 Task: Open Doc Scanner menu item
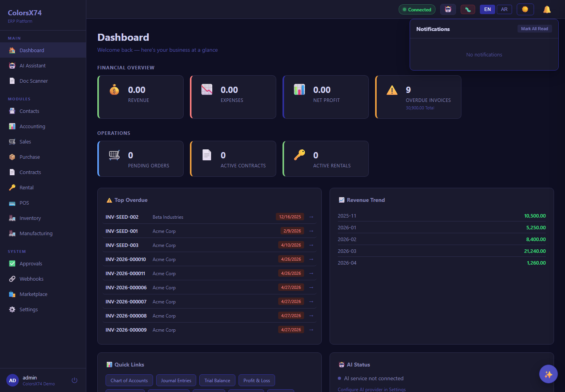[43, 81]
